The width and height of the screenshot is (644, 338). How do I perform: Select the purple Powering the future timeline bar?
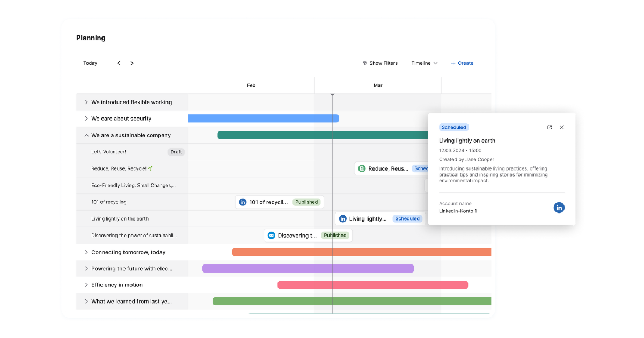[308, 268]
